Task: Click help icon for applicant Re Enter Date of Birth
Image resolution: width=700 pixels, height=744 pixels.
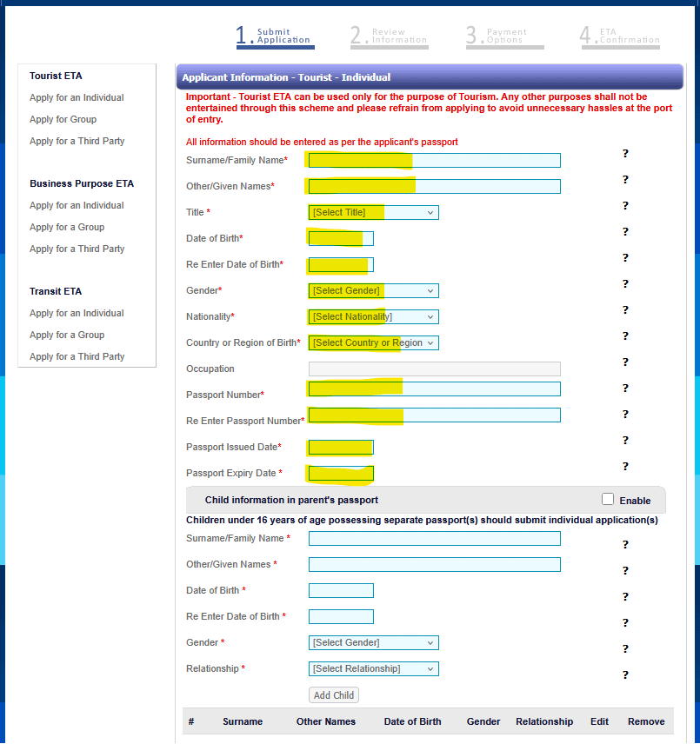Action: pyautogui.click(x=625, y=257)
